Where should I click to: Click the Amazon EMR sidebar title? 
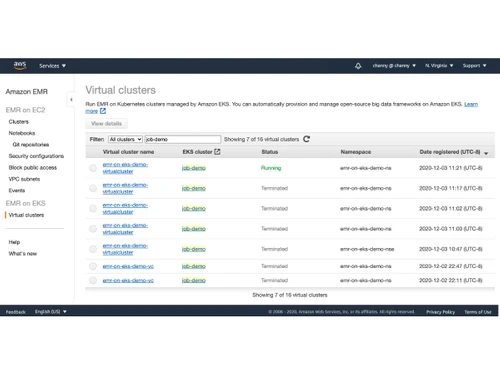coord(27,91)
